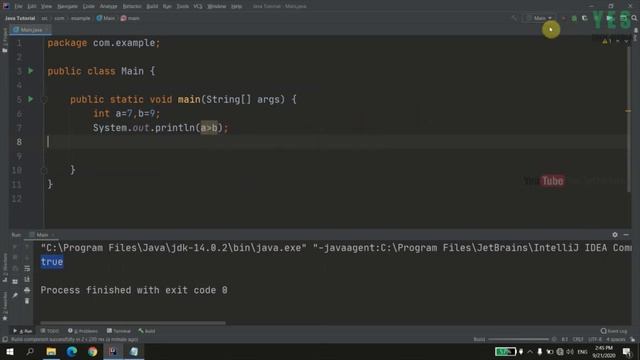Open the Problems tool window tab
Viewport: 640px width, 360px height.
pos(83,331)
